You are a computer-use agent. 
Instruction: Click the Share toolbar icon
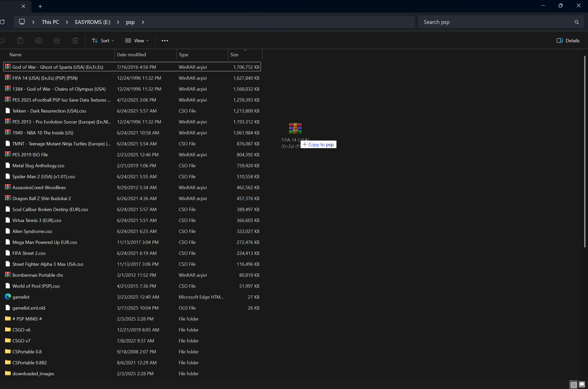coord(57,40)
